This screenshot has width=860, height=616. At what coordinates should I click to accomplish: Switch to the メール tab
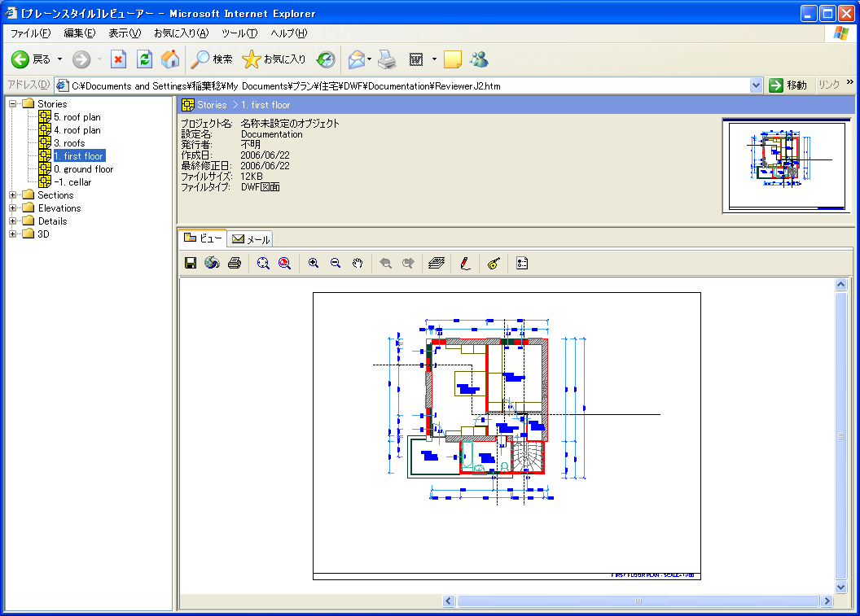click(250, 238)
